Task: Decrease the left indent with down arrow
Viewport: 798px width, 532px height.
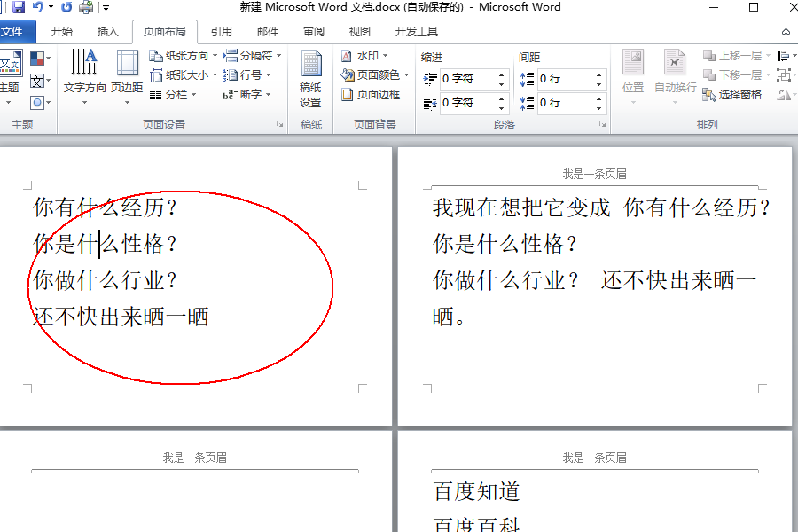Action: (x=501, y=84)
